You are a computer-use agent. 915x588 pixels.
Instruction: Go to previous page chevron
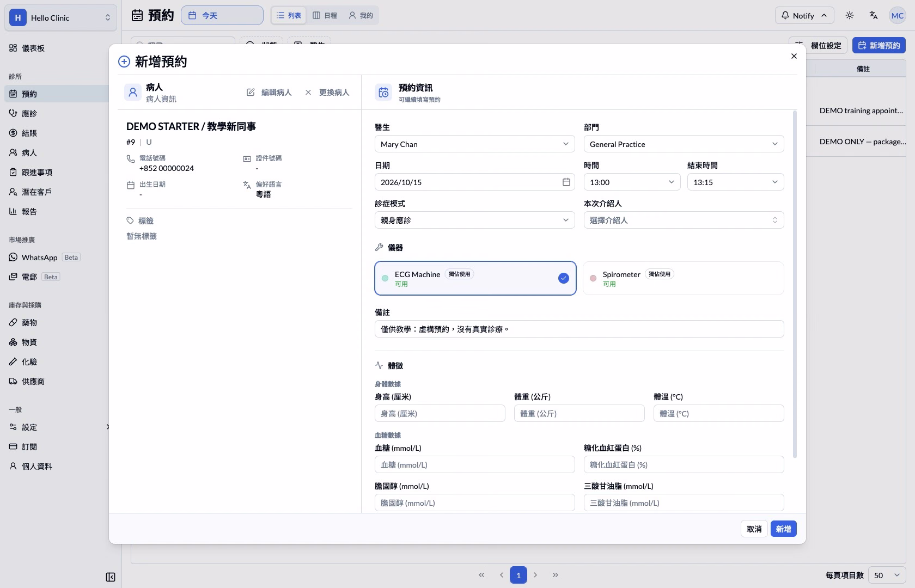[501, 575]
